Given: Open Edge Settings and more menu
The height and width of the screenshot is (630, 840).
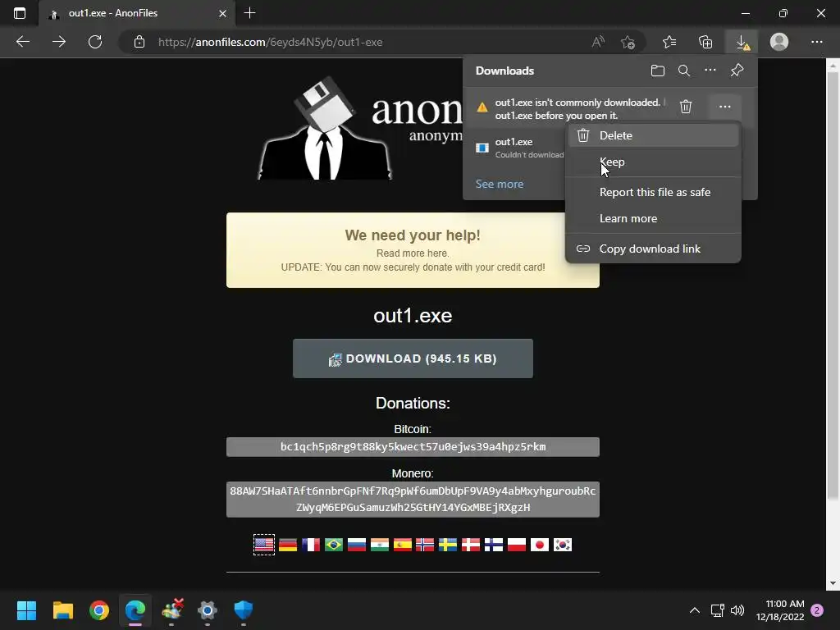Looking at the screenshot, I should 816,42.
